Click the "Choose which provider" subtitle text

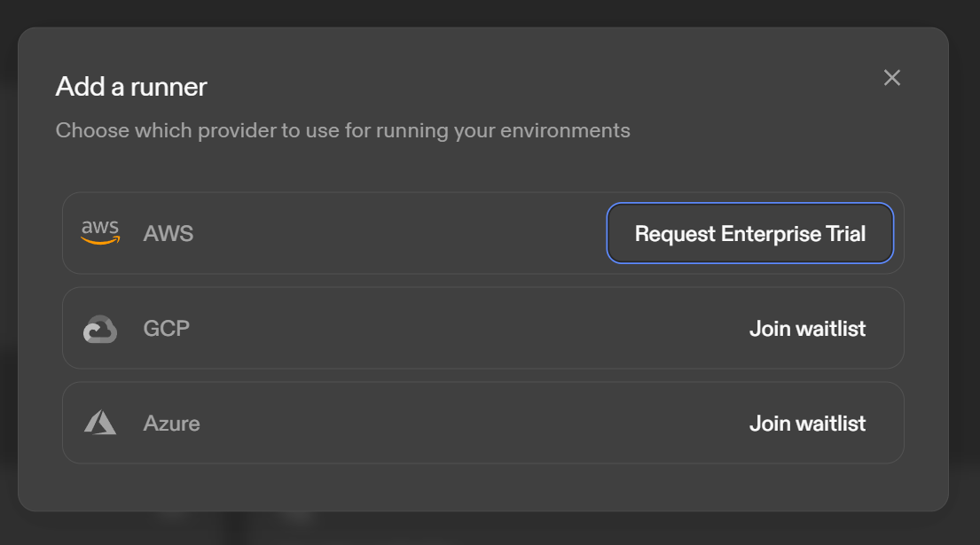click(342, 131)
